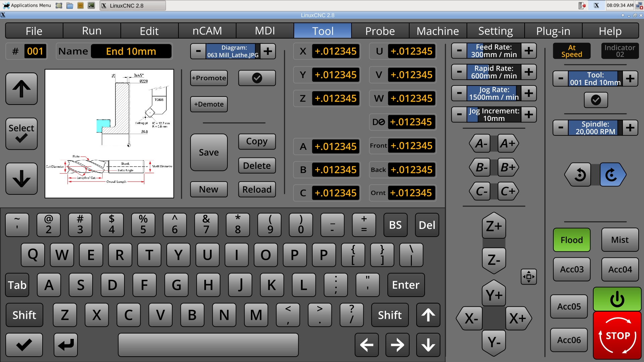Open the Applications Menu
The width and height of the screenshot is (644, 362).
click(27, 5)
